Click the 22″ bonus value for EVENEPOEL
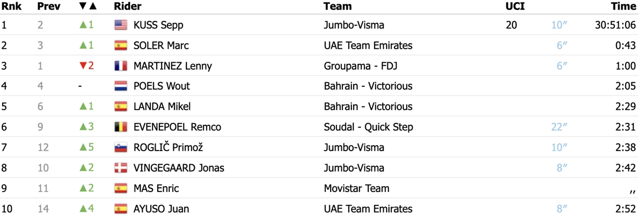The height and width of the screenshot is (215, 644). pyautogui.click(x=559, y=127)
